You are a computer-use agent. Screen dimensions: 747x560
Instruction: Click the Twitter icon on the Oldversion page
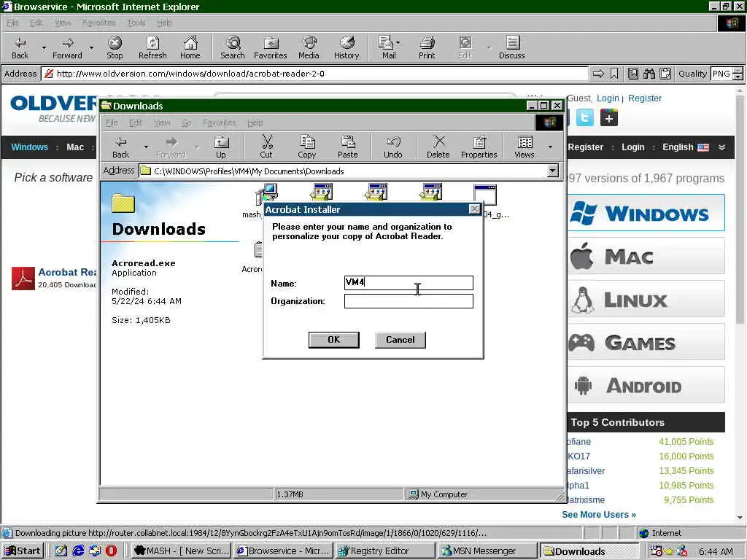[585, 117]
